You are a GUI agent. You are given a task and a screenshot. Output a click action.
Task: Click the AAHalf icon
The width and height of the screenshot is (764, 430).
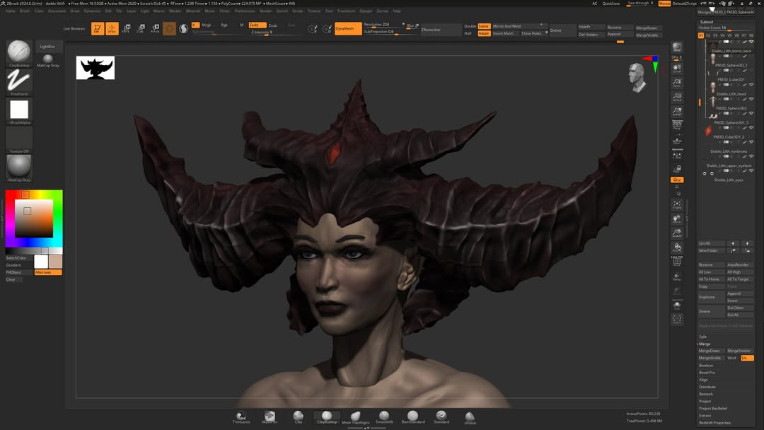click(x=677, y=112)
